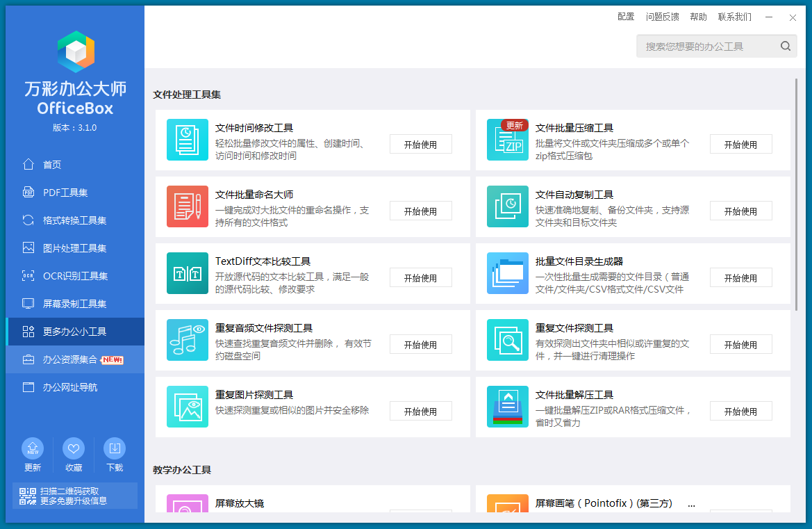Open the 问题反馈 link at top
Viewport: 812px width, 529px height.
coord(662,17)
